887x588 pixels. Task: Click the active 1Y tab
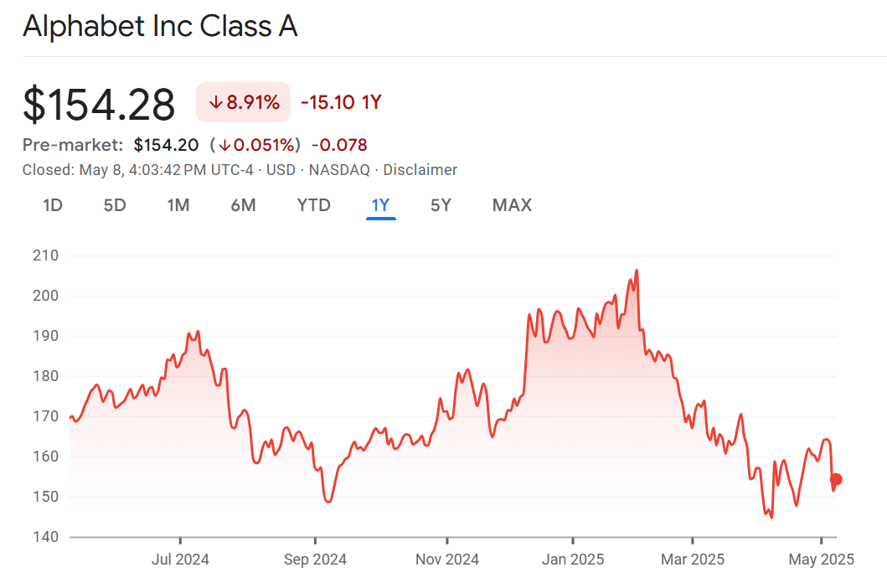(x=381, y=205)
